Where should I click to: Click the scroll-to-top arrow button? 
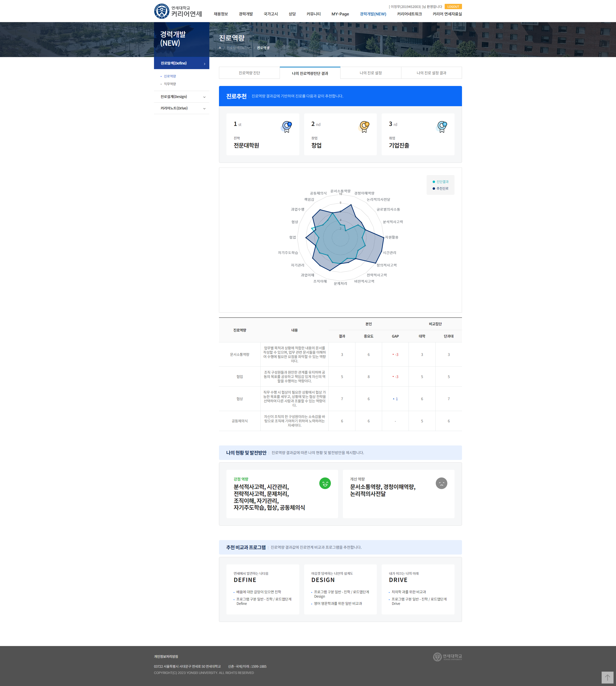click(607, 677)
